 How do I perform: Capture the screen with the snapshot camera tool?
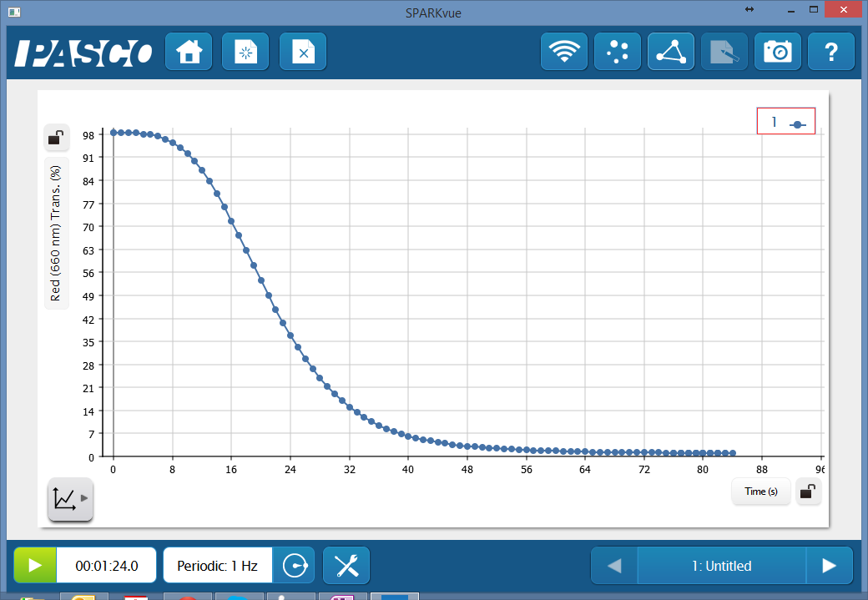pyautogui.click(x=777, y=51)
